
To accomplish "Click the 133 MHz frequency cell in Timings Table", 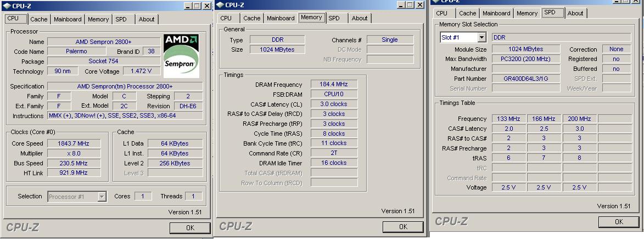I will [508, 119].
